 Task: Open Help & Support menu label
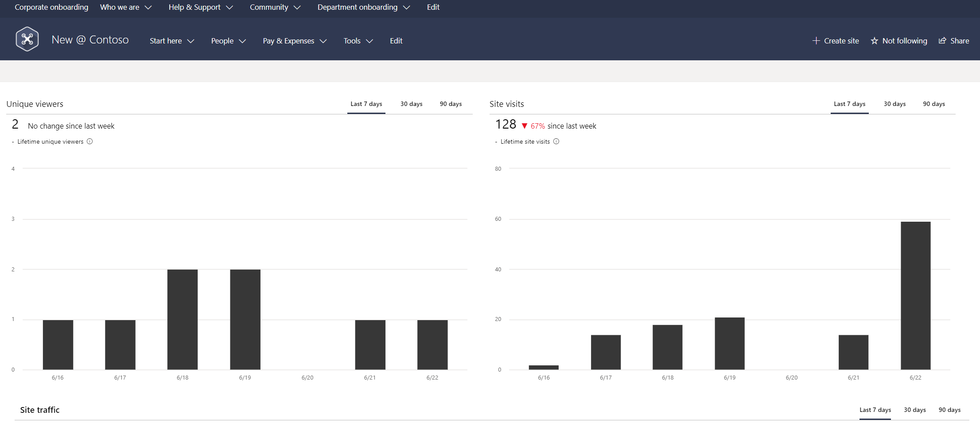point(194,7)
